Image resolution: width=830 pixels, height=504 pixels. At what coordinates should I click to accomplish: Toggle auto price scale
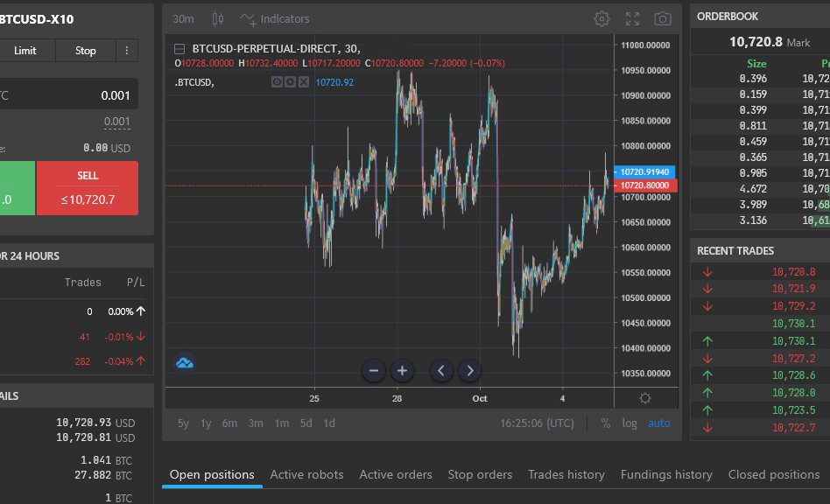pos(659,423)
